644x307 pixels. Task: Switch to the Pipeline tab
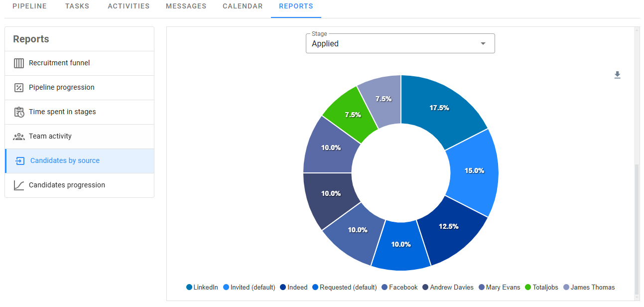(x=29, y=6)
